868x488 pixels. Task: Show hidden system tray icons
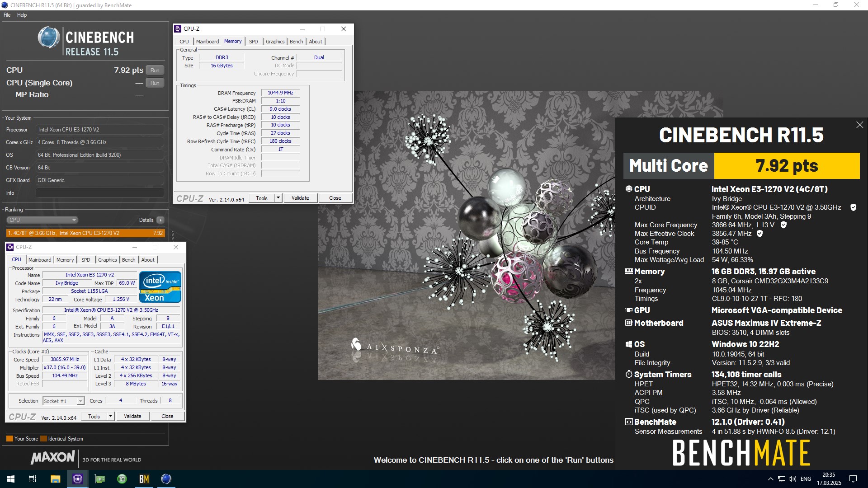[x=770, y=479]
